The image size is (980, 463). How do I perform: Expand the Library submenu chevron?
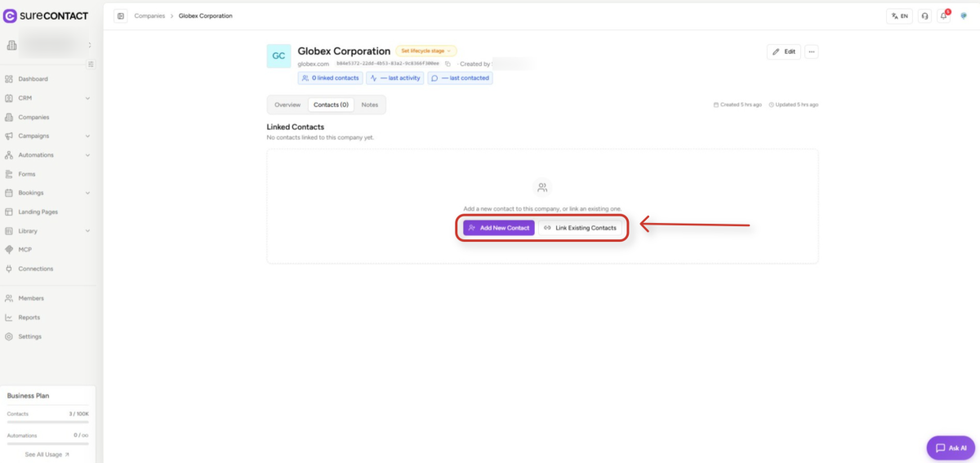(x=87, y=231)
